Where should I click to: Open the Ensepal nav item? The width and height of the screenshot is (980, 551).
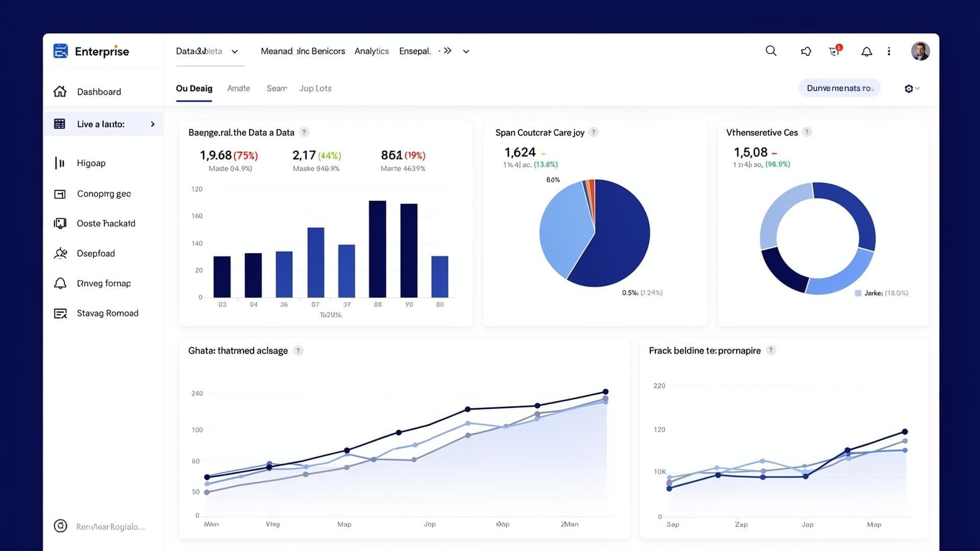click(x=415, y=51)
